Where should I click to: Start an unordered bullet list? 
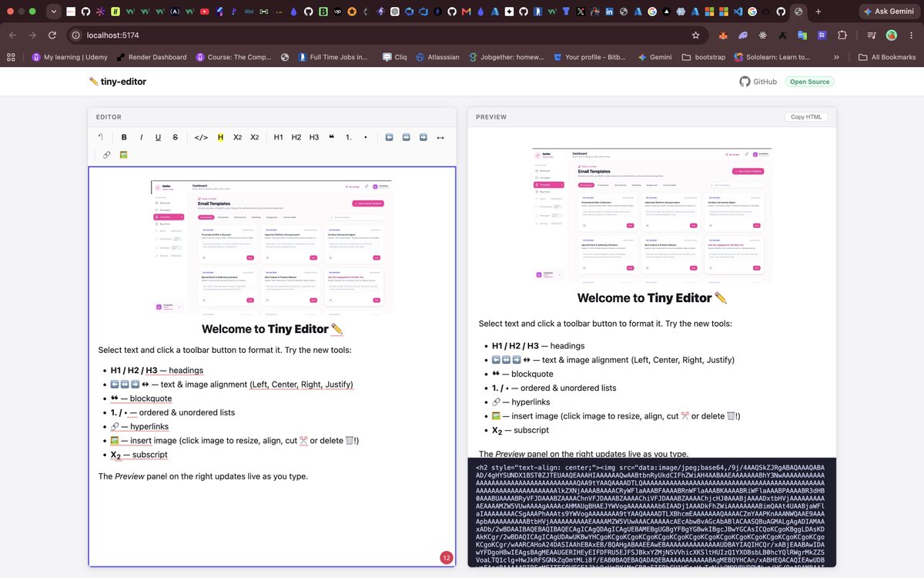point(365,137)
